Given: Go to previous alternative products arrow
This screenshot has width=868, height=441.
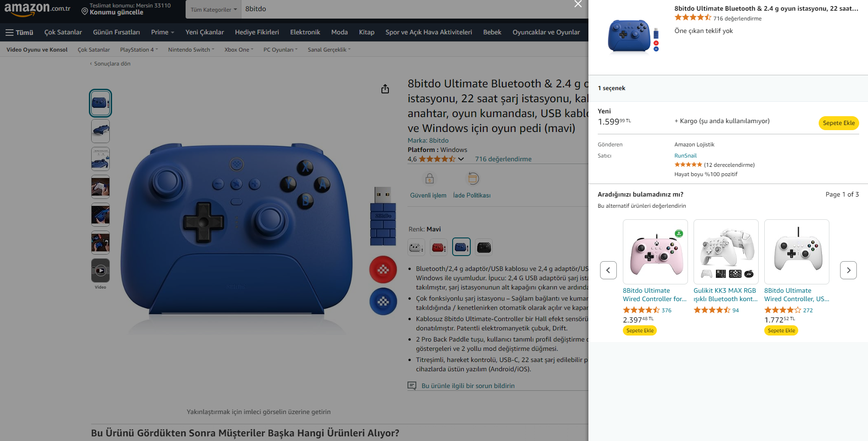Looking at the screenshot, I should coord(608,270).
